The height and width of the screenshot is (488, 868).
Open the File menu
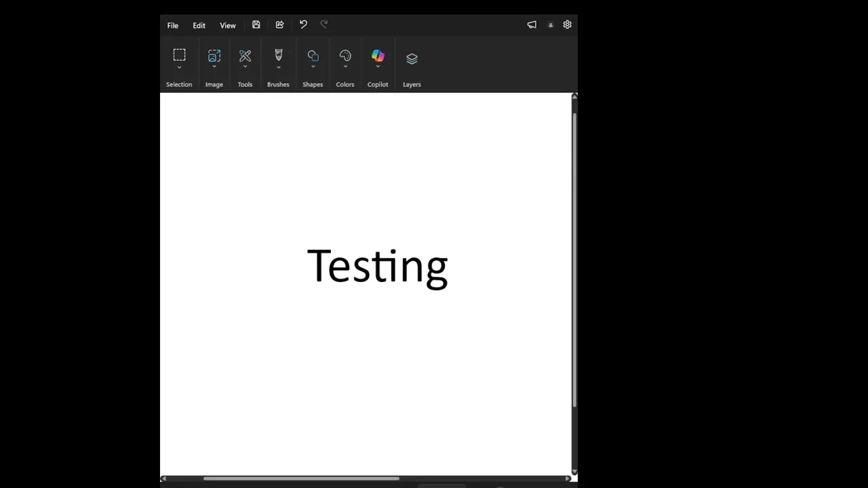(173, 26)
